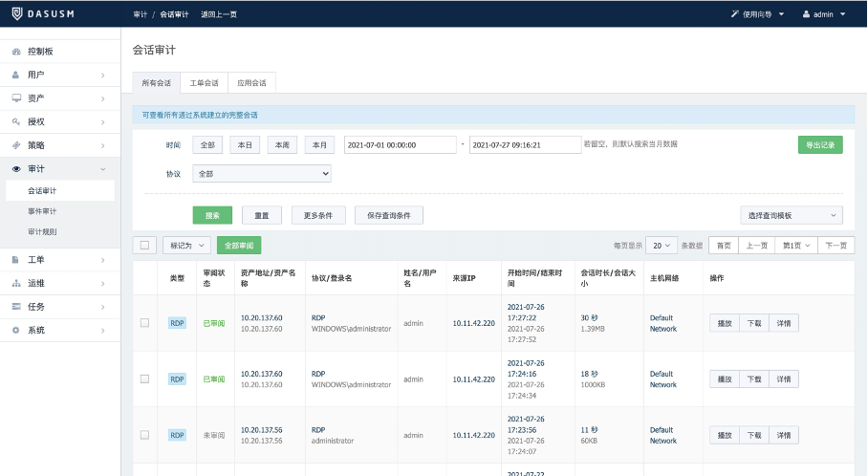868x476 pixels.
Task: Go to the 上一页 previous page
Action: [x=757, y=246]
